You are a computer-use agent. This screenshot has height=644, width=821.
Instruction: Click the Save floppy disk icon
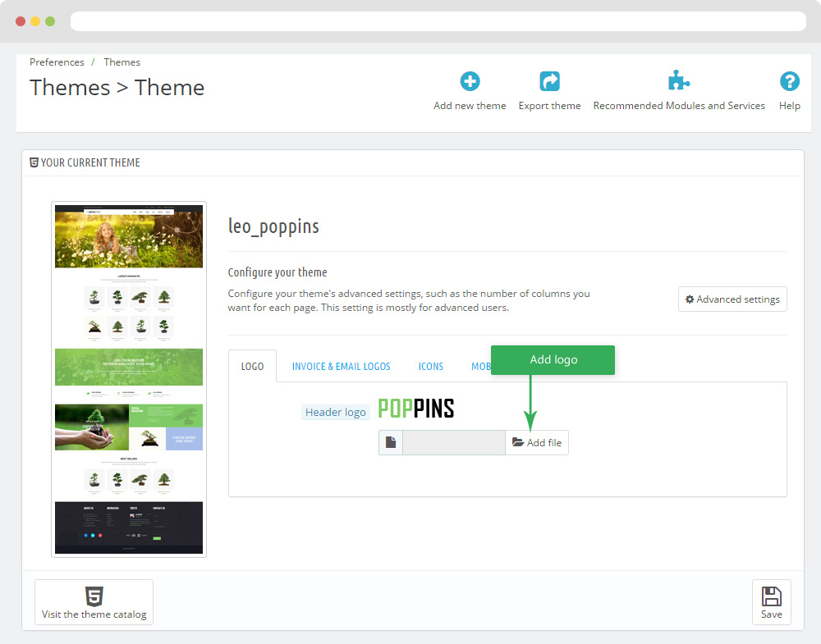pos(771,596)
